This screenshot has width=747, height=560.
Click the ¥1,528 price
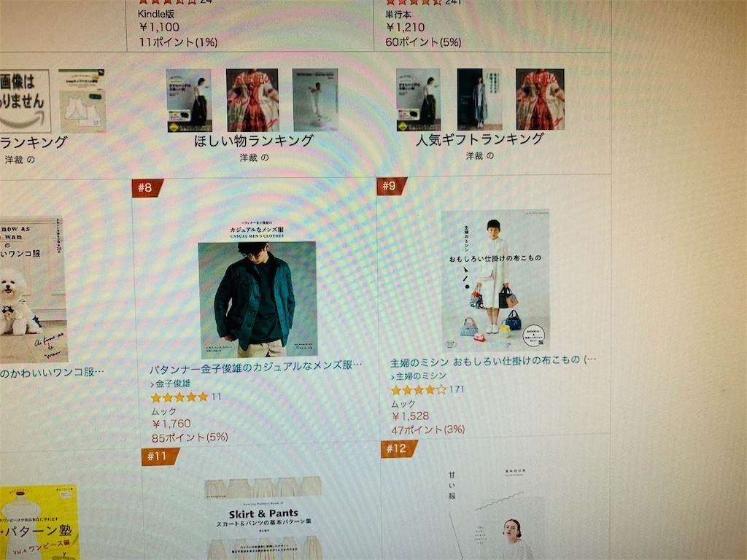point(410,416)
